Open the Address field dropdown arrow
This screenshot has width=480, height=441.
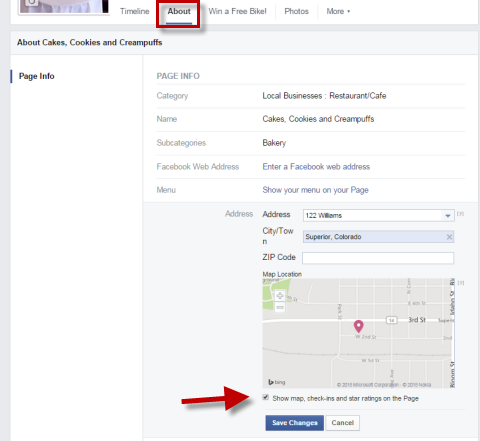[448, 216]
